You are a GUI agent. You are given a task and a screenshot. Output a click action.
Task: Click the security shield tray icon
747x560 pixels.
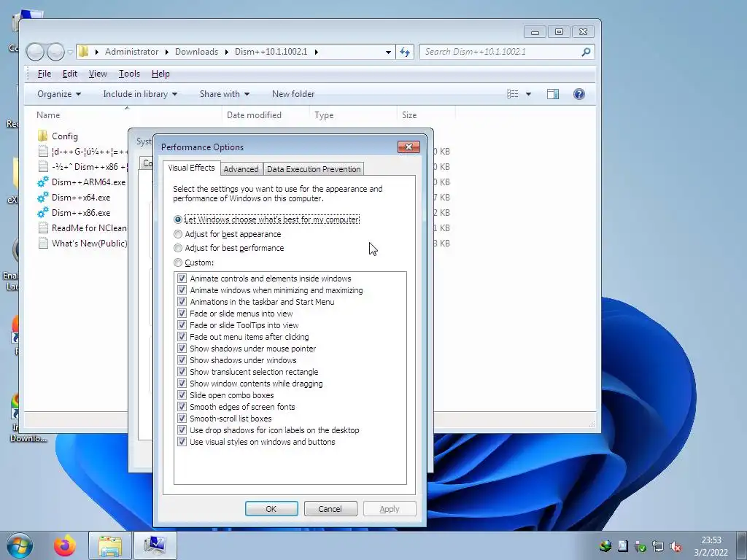click(640, 547)
